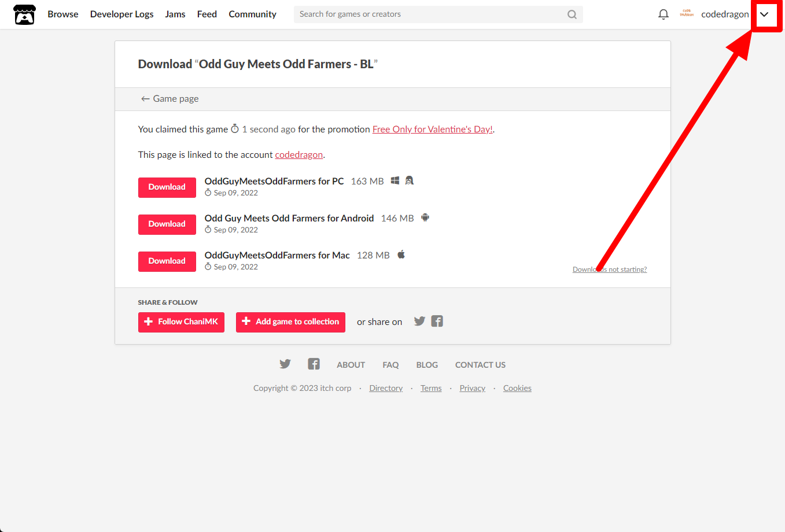Open ABOUT footer link
785x532 pixels.
coord(351,365)
